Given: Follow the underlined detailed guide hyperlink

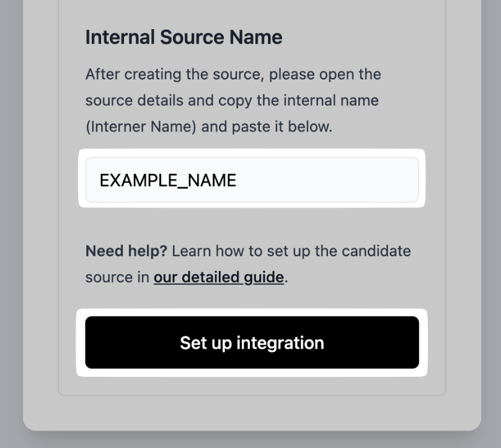Looking at the screenshot, I should point(218,277).
